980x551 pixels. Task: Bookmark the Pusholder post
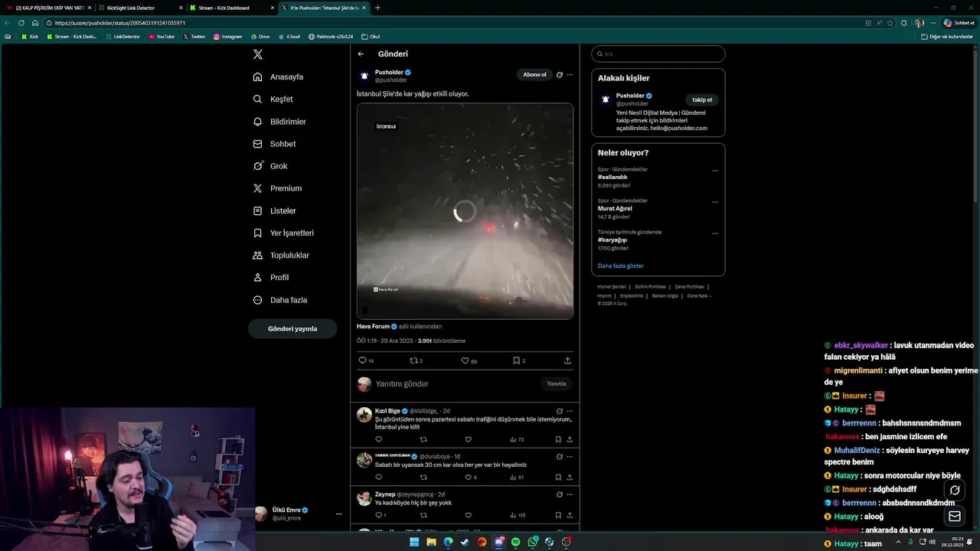[x=516, y=360]
